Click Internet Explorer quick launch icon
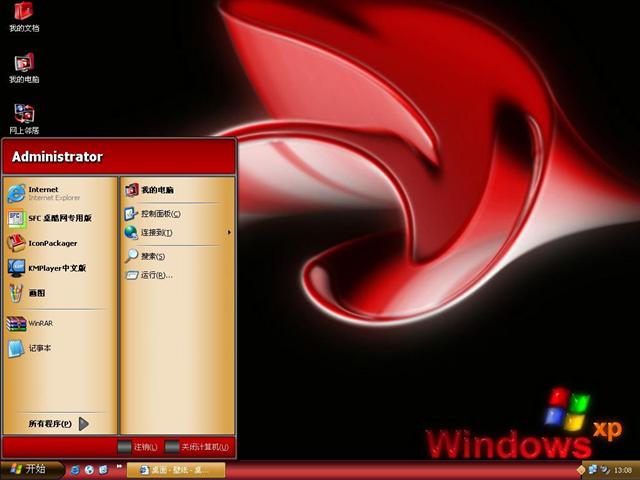The width and height of the screenshot is (640, 480). tap(75, 470)
